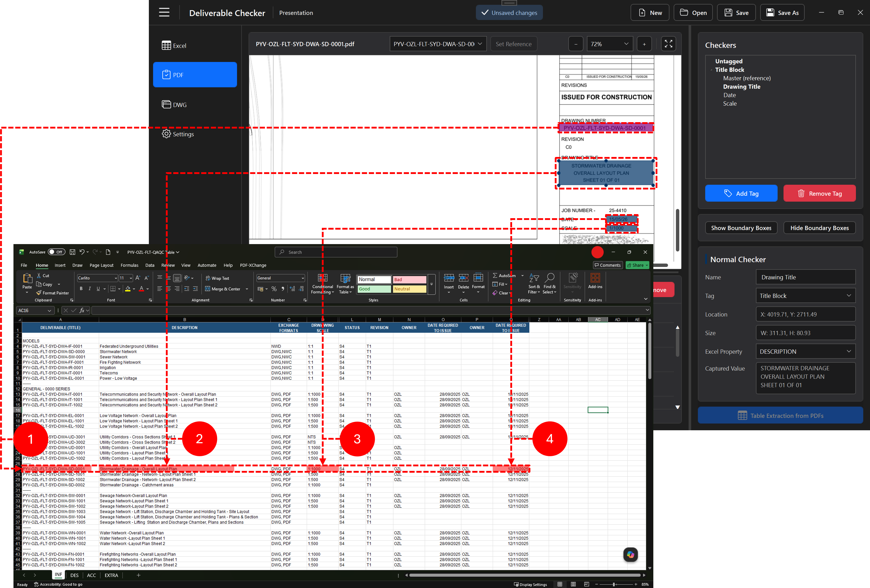Click the New file button
This screenshot has height=588, width=870.
coord(650,13)
